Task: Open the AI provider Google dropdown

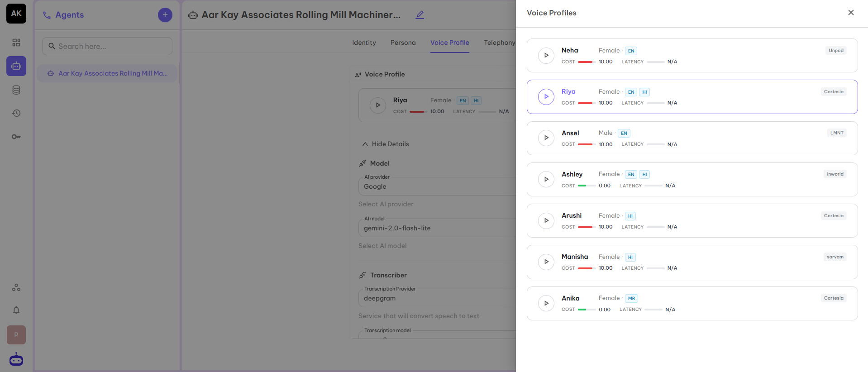Action: (437, 186)
